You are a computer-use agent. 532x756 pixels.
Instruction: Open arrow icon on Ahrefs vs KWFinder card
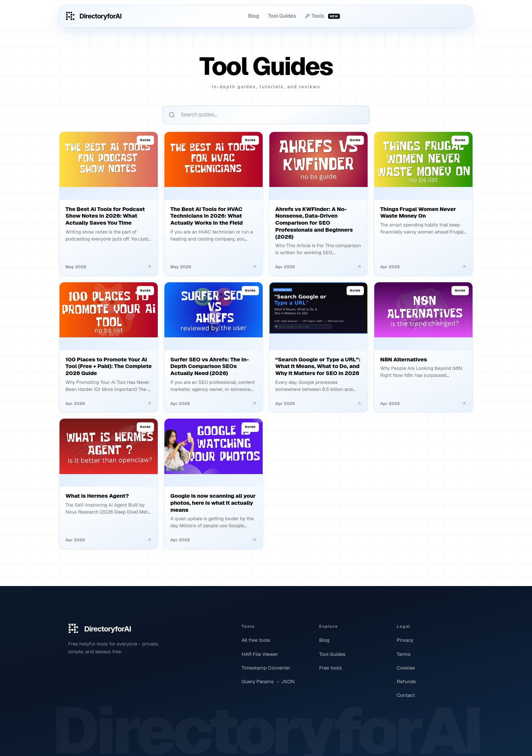(x=359, y=267)
